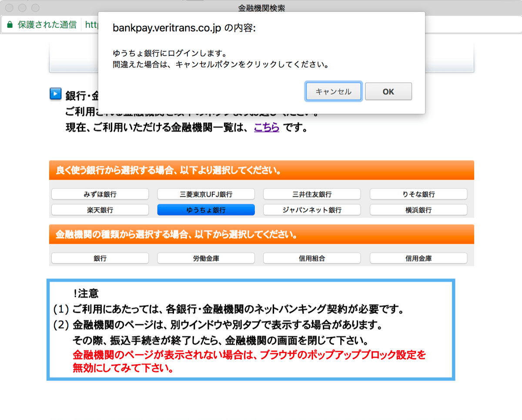Image resolution: width=522 pixels, height=420 pixels.
Task: Click 保護された通信 security label
Action: click(x=47, y=25)
